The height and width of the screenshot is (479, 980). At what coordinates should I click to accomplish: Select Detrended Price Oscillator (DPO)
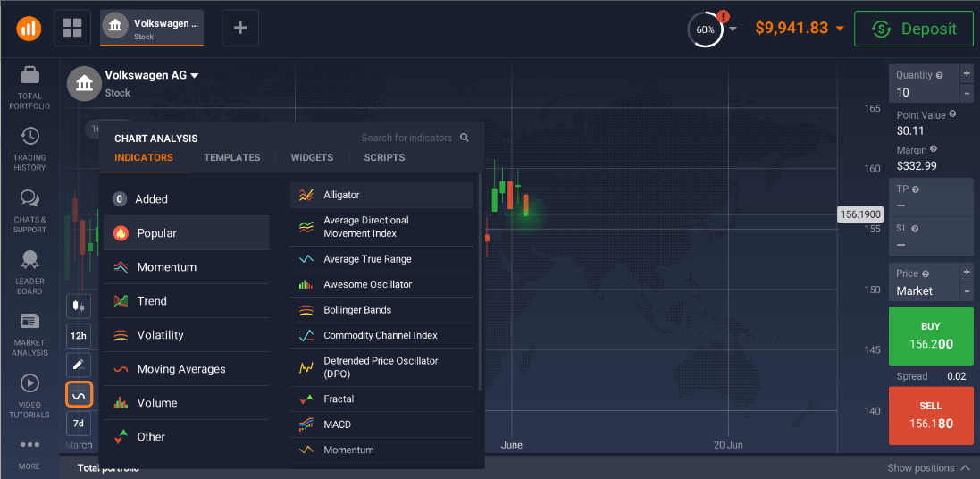pyautogui.click(x=381, y=367)
